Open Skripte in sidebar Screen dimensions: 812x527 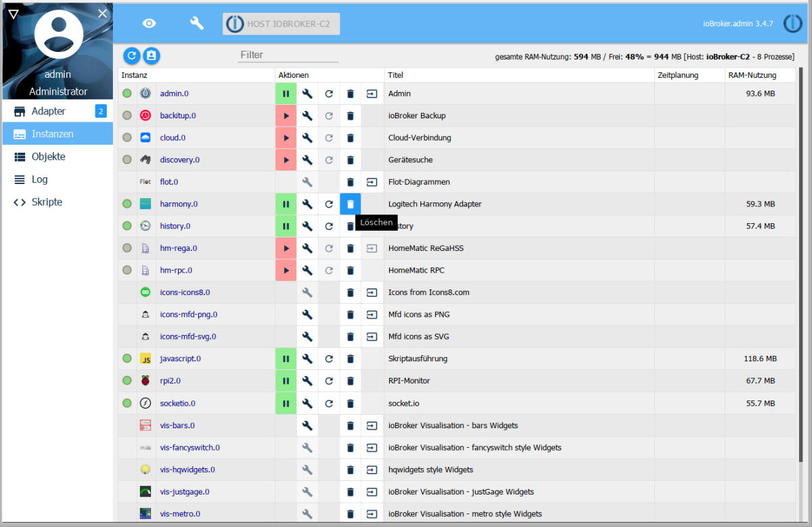58,202
